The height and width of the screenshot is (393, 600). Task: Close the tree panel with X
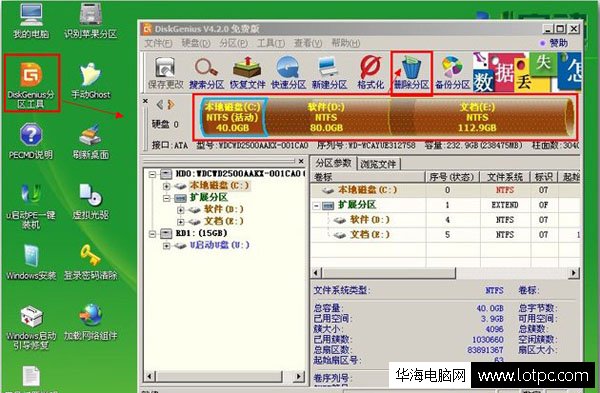pos(301,161)
